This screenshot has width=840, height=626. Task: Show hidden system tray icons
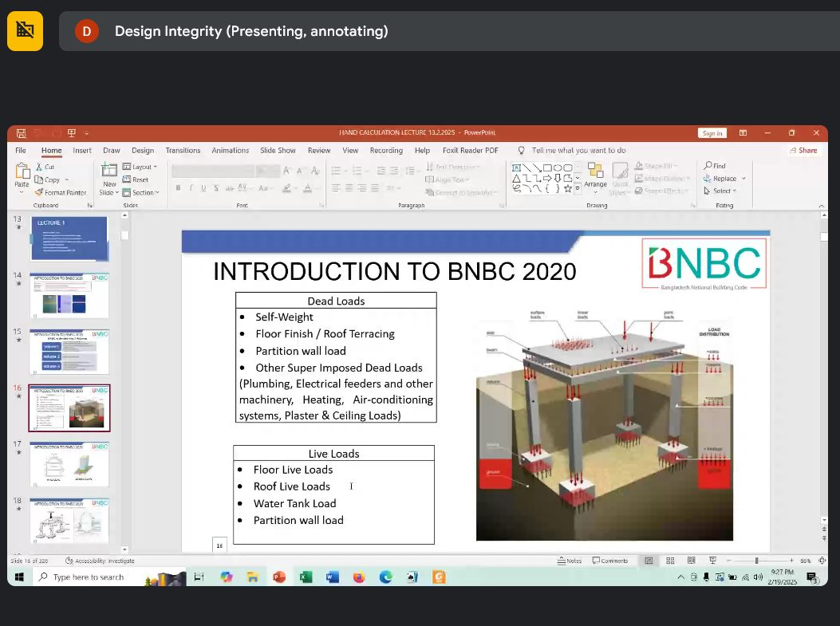click(680, 577)
